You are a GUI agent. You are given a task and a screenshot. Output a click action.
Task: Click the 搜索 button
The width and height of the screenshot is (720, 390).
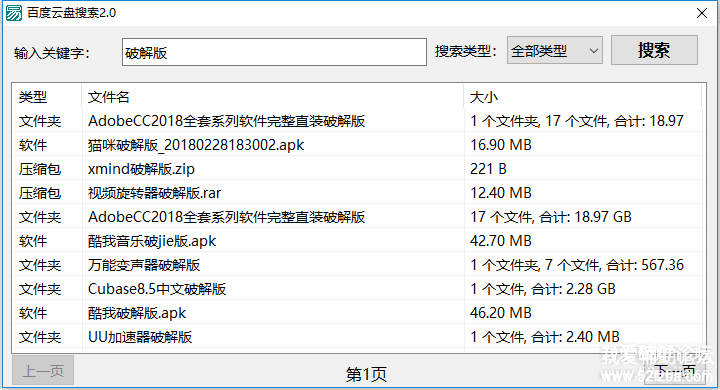(x=654, y=50)
